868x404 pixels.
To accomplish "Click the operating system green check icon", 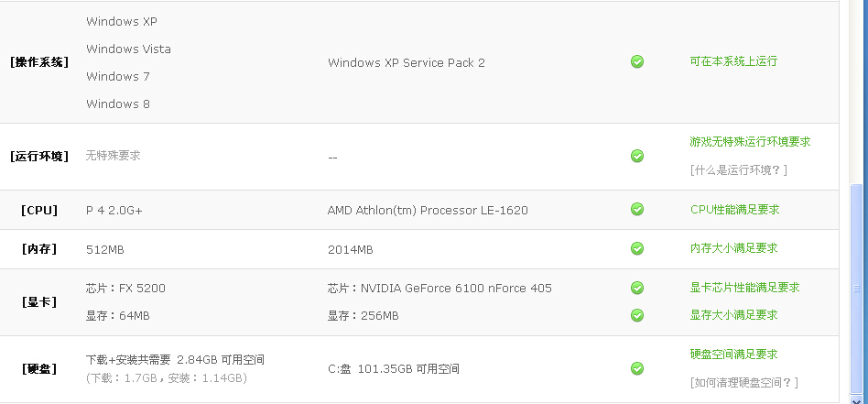I will pyautogui.click(x=637, y=61).
